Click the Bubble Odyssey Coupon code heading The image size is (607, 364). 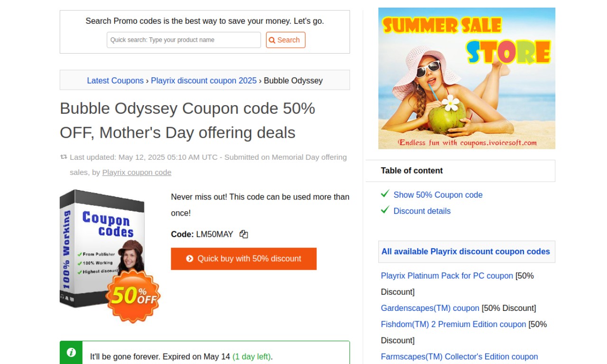tap(187, 120)
